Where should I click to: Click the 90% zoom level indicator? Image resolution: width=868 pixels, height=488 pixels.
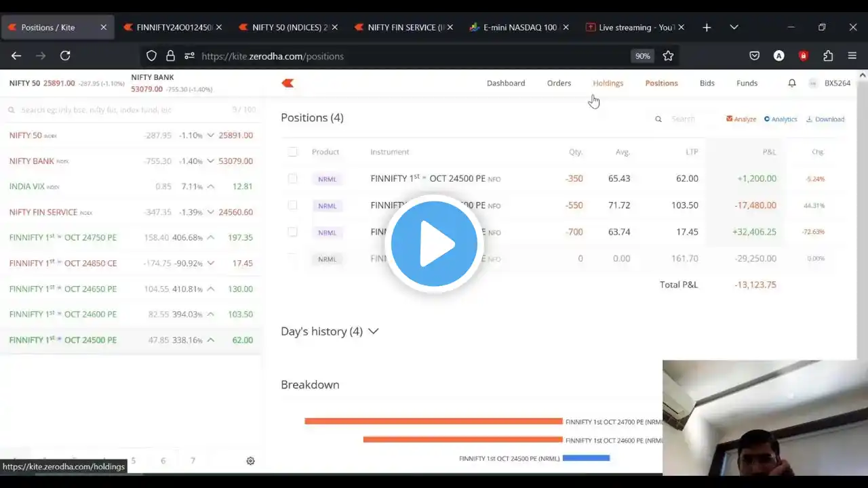pos(642,56)
